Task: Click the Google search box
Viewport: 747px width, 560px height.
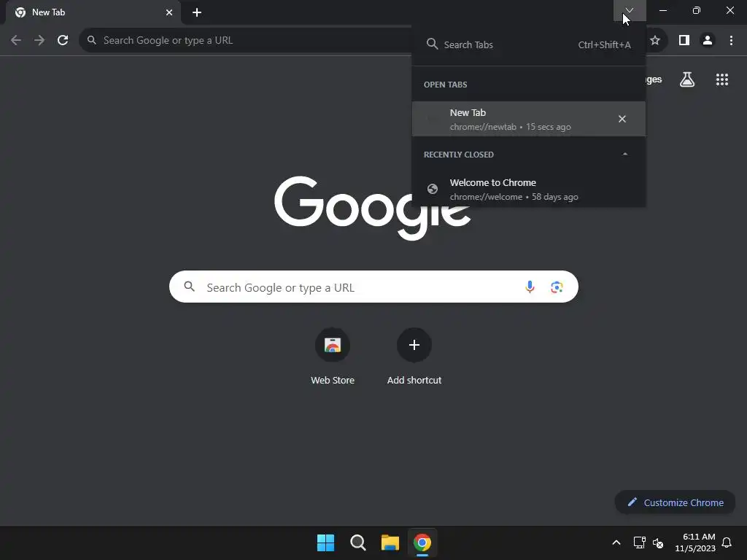Action: tap(373, 287)
